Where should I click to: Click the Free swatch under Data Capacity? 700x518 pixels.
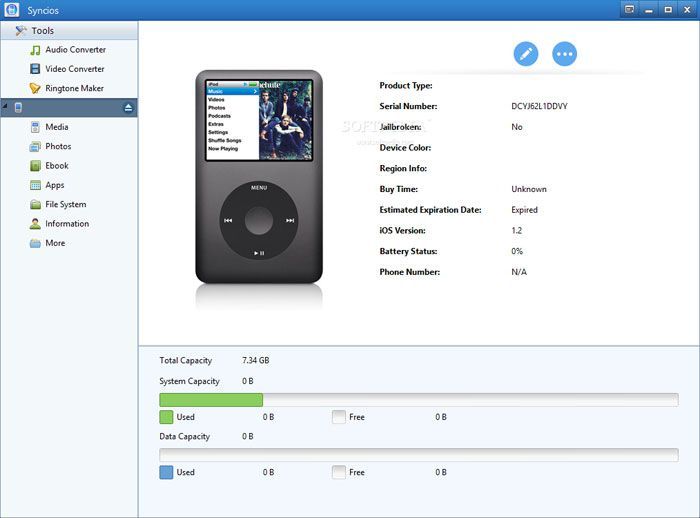click(339, 472)
